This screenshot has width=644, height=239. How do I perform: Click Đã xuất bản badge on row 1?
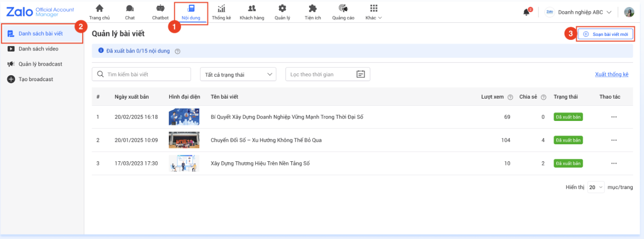coord(568,117)
